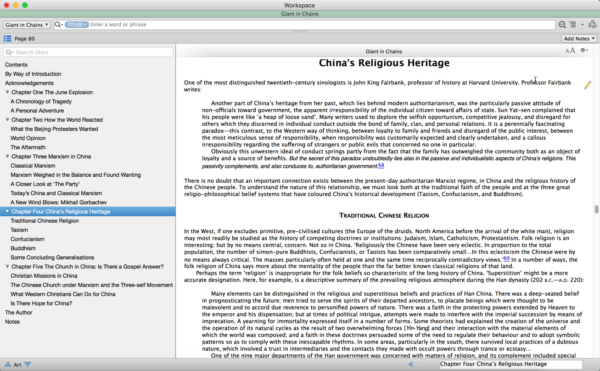Collapse Chapter One The June Explosion
Image resolution: width=600 pixels, height=371 pixels.
7,92
